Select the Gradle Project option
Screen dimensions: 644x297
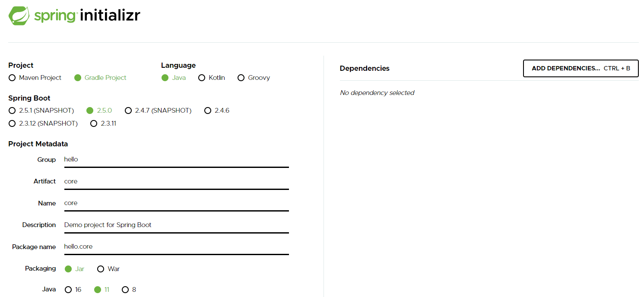pos(100,78)
